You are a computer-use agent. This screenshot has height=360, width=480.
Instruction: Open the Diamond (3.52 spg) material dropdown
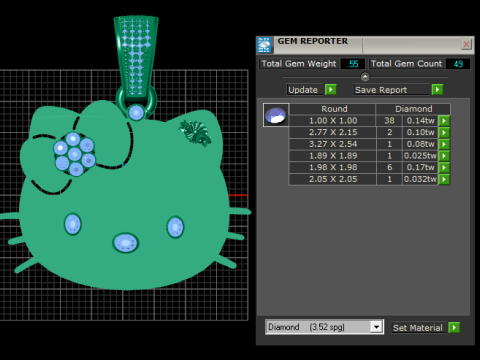pos(376,327)
